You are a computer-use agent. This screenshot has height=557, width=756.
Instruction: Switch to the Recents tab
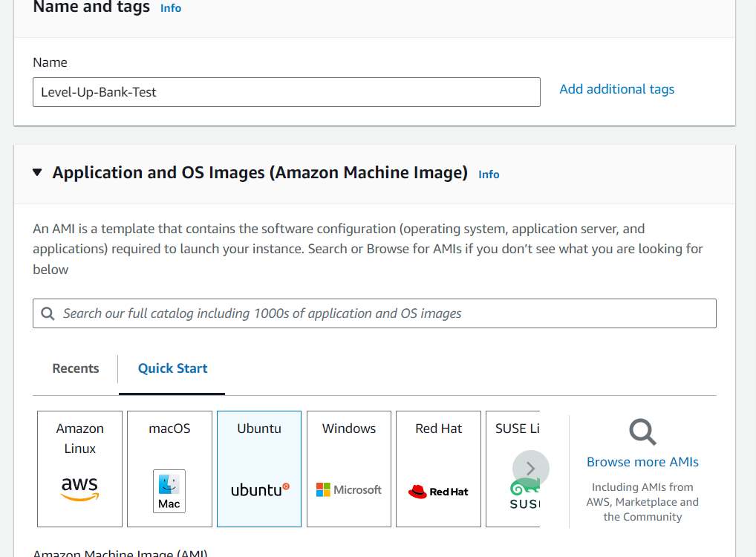75,368
